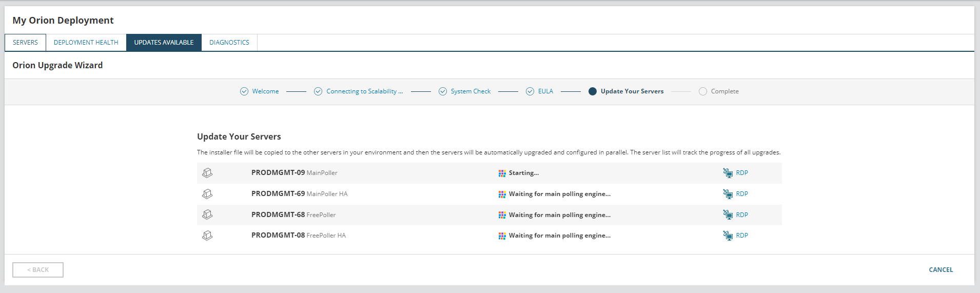Click the RDP computer icon for PRODMGMT-09

pyautogui.click(x=728, y=173)
